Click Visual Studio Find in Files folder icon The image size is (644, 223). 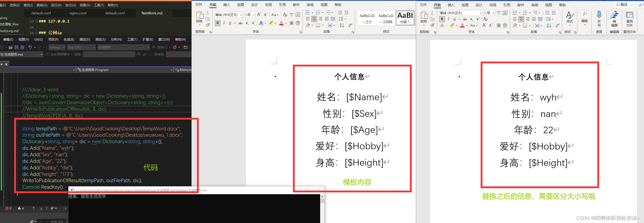click(x=186, y=47)
